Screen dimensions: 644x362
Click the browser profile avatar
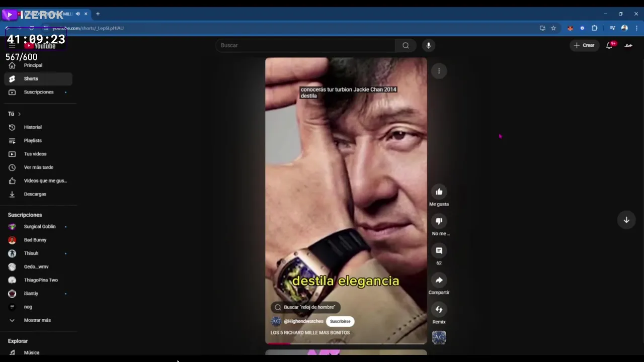point(624,28)
